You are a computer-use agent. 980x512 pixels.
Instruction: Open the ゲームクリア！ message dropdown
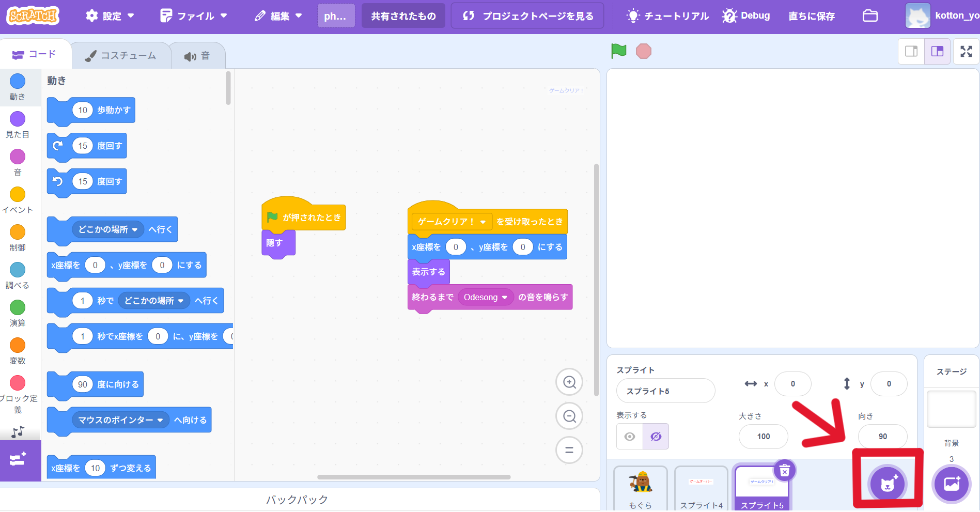(x=483, y=222)
